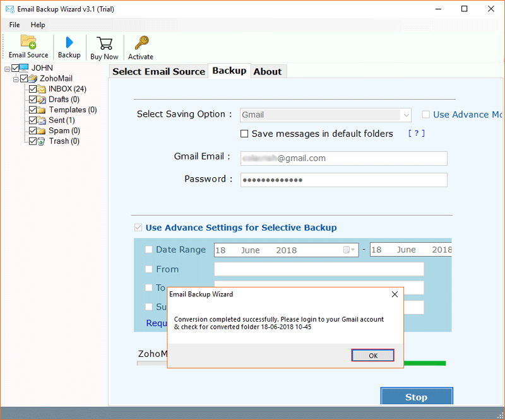The image size is (505, 420).
Task: Open the [ ? ] help link
Action: pyautogui.click(x=417, y=133)
